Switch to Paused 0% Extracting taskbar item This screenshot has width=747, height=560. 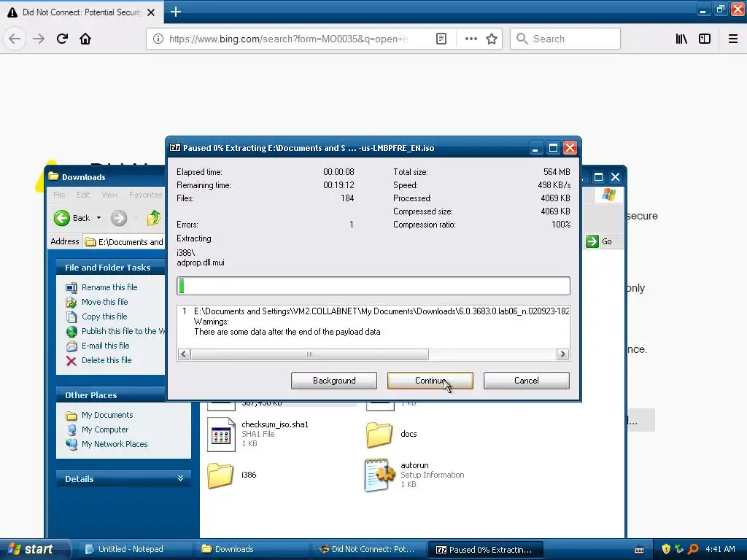pyautogui.click(x=484, y=550)
